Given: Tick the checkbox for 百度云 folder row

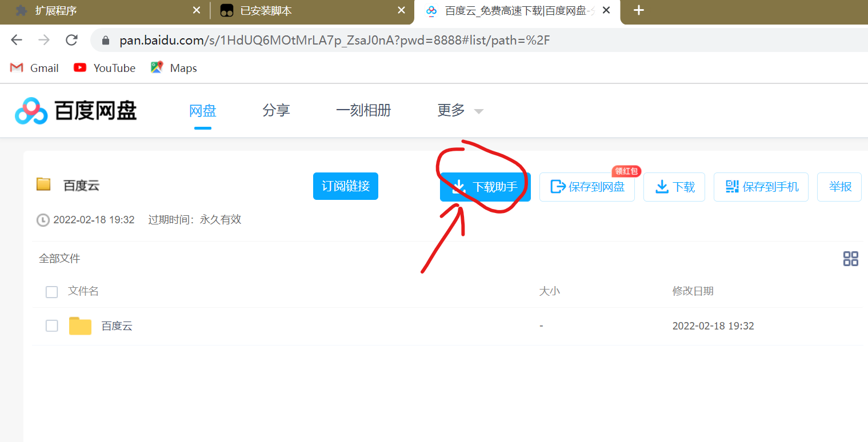Looking at the screenshot, I should pos(51,326).
